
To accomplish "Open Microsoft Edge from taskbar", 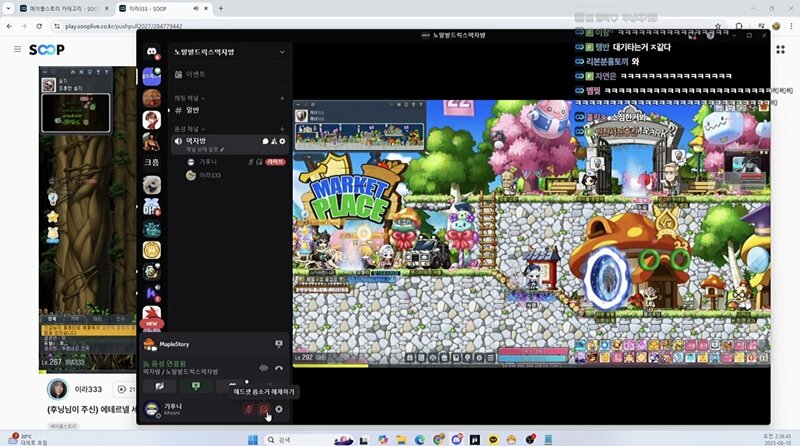I will pos(420,440).
